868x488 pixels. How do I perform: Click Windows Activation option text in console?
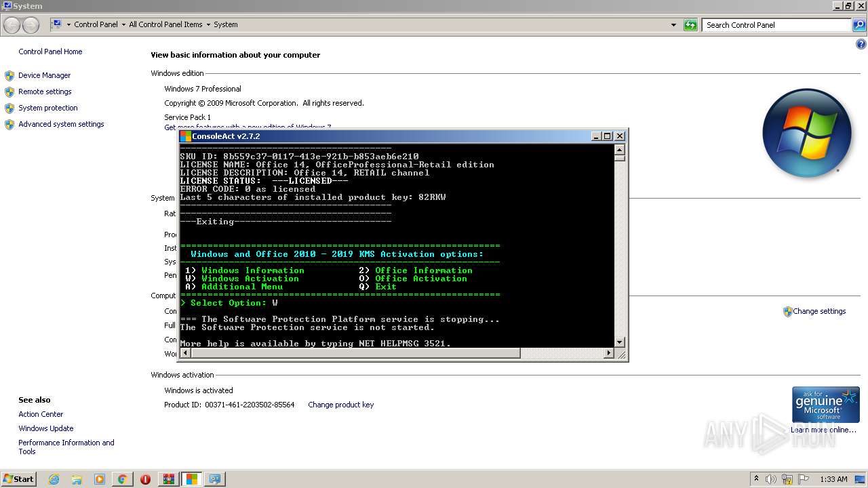250,279
